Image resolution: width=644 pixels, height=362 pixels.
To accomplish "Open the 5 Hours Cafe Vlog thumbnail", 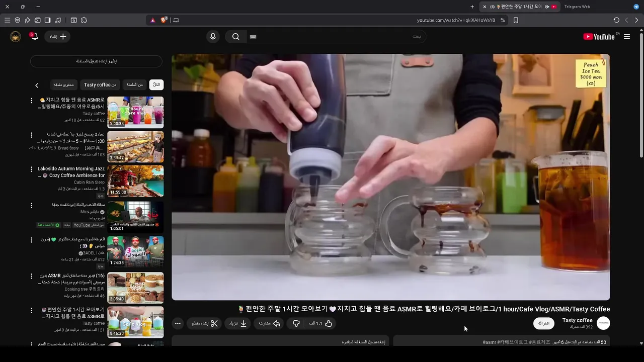I will click(x=135, y=112).
